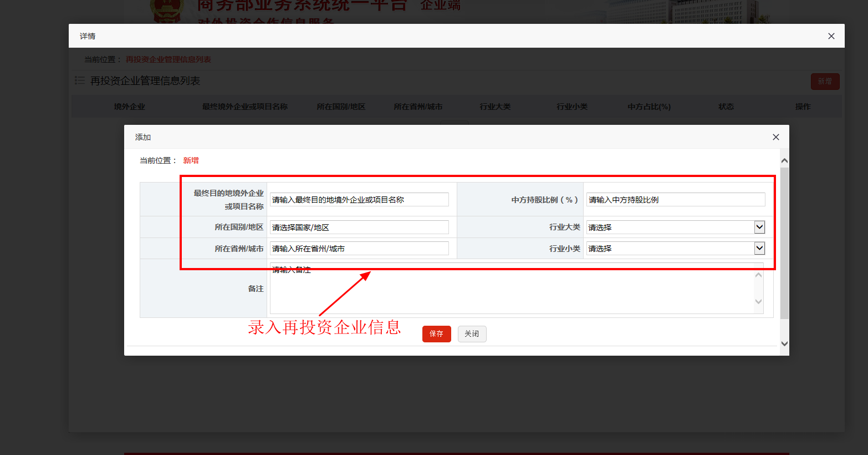Click the 新增 button in list header

[825, 82]
